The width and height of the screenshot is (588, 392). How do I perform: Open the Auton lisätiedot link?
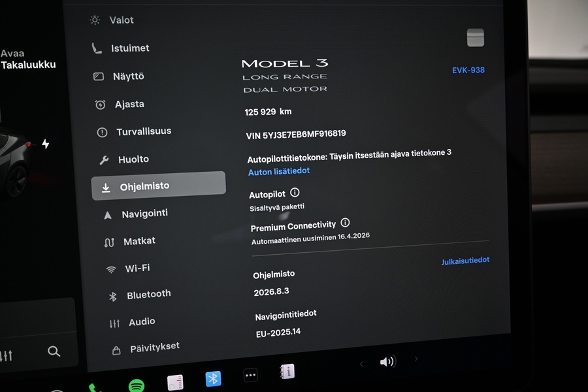279,171
